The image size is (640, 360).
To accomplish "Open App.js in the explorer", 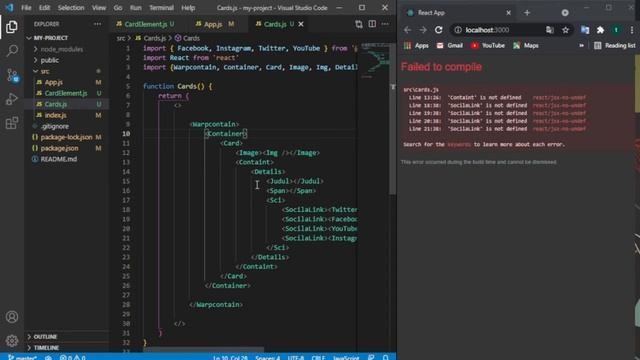I will 54,82.
